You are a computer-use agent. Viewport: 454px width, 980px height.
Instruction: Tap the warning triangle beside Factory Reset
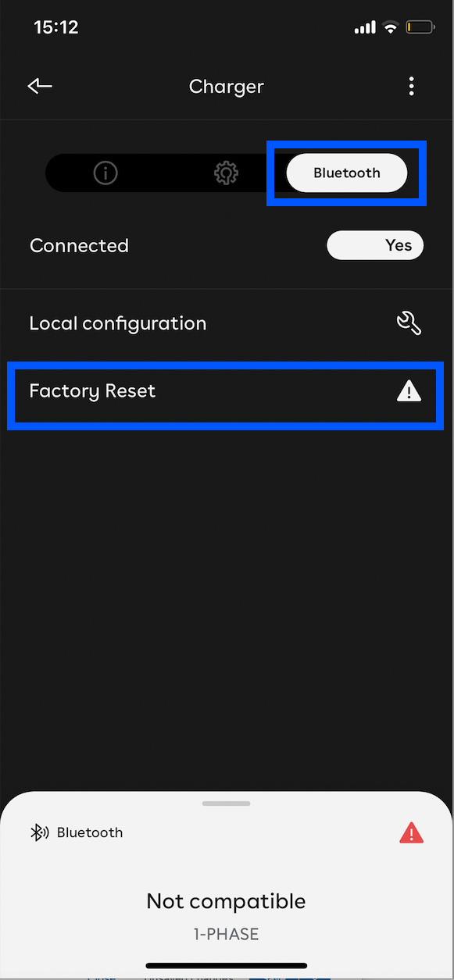pyautogui.click(x=409, y=391)
